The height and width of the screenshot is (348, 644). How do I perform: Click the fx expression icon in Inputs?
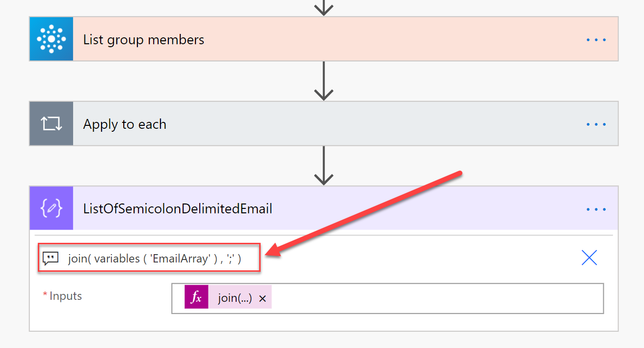coord(196,298)
